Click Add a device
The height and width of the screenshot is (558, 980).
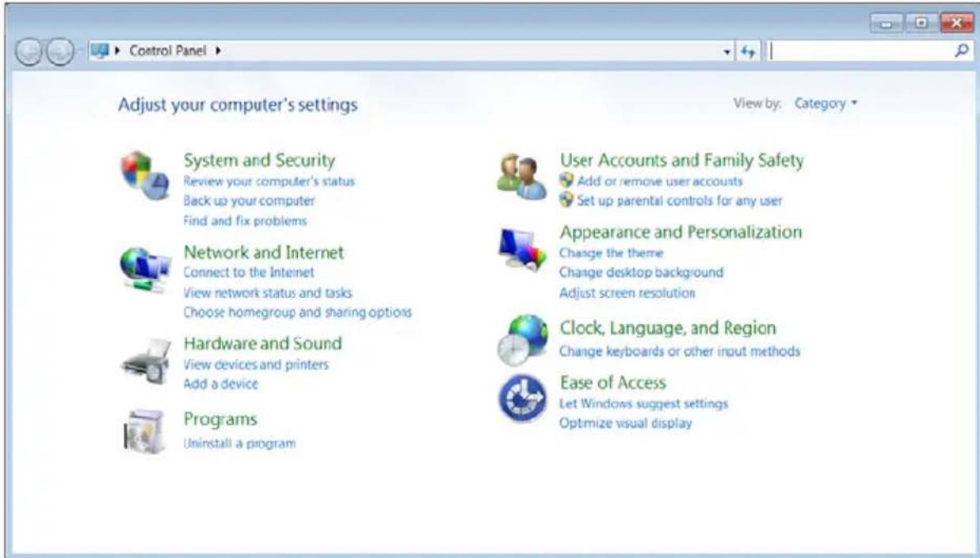(220, 384)
